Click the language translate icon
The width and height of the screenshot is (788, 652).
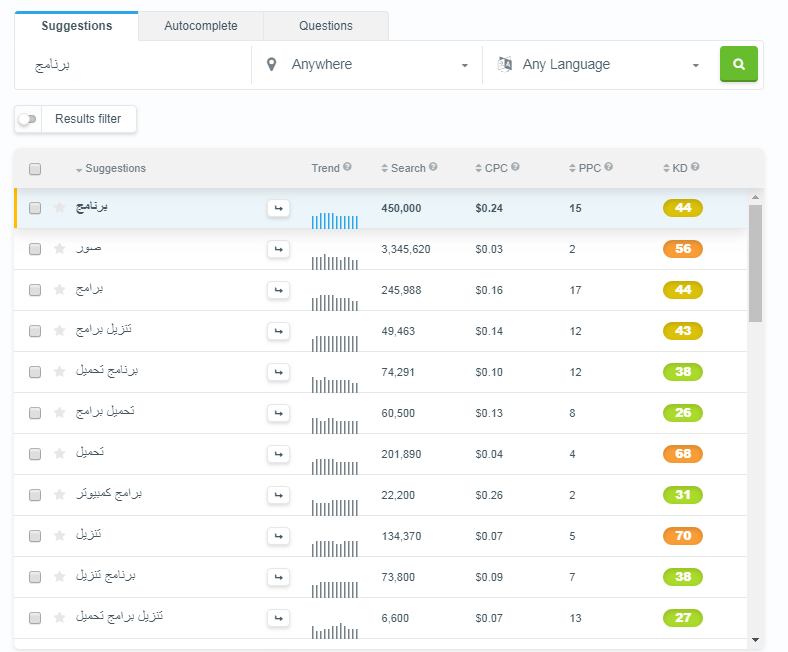[x=505, y=64]
